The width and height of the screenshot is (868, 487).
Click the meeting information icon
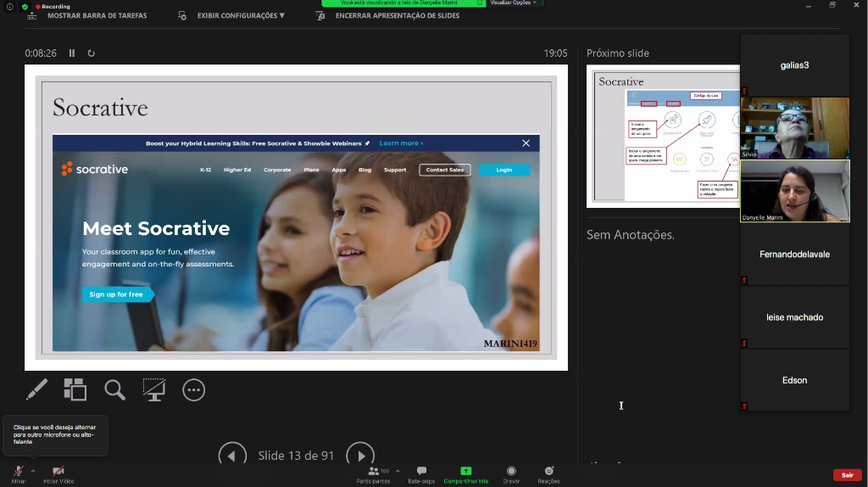pyautogui.click(x=10, y=7)
